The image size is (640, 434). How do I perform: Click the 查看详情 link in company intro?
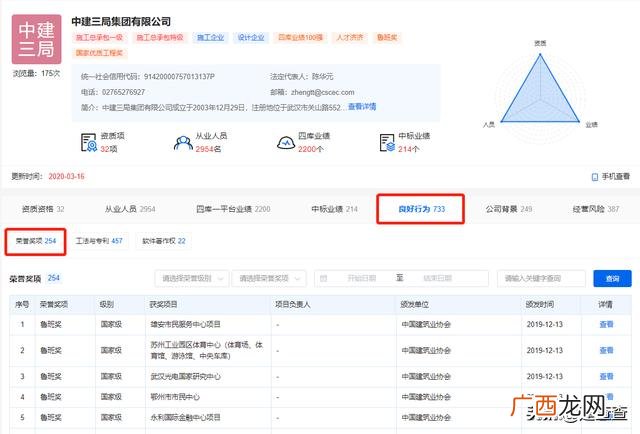(x=362, y=107)
